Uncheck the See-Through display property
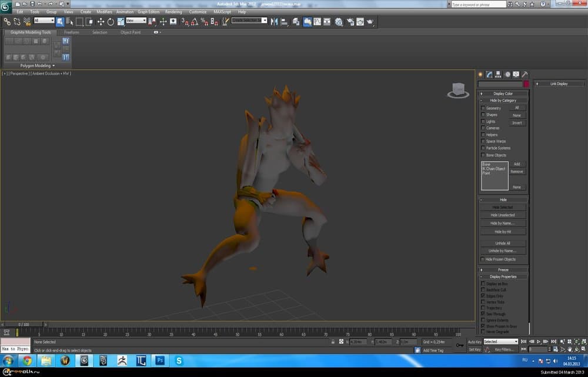This screenshot has height=377, width=588. pyautogui.click(x=483, y=314)
